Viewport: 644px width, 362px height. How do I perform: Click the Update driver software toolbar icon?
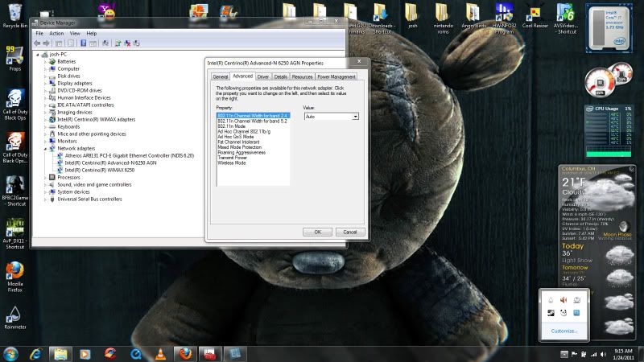pos(118,43)
